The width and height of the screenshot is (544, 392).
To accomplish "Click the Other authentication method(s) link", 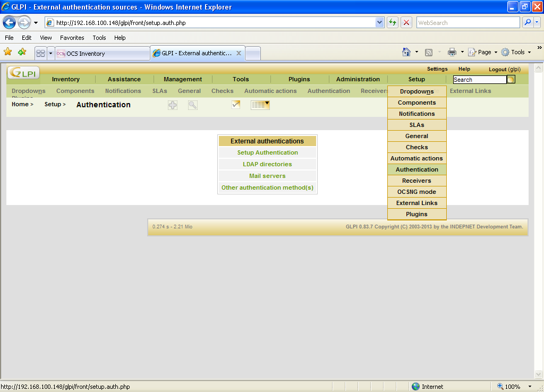I will click(x=267, y=188).
